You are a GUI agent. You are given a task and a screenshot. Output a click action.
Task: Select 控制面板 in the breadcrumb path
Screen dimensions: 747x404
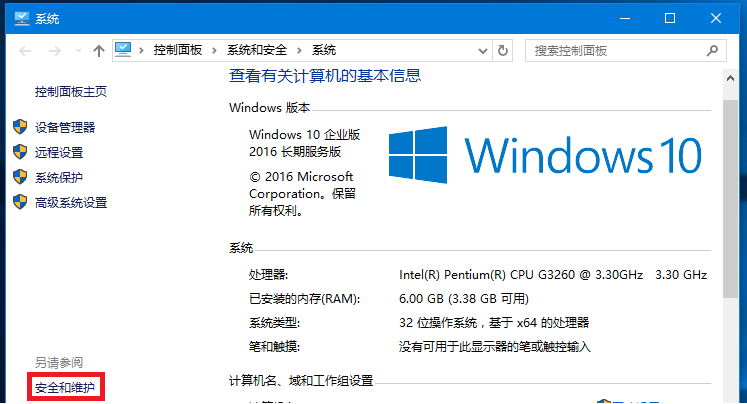pos(178,50)
